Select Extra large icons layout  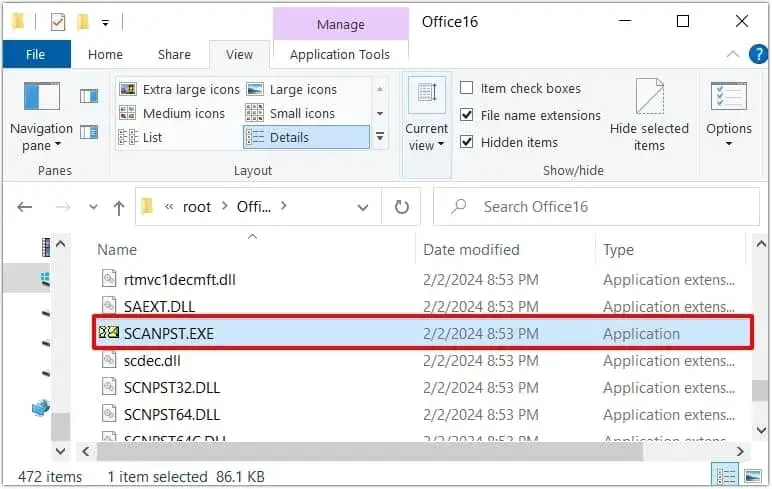coord(180,89)
